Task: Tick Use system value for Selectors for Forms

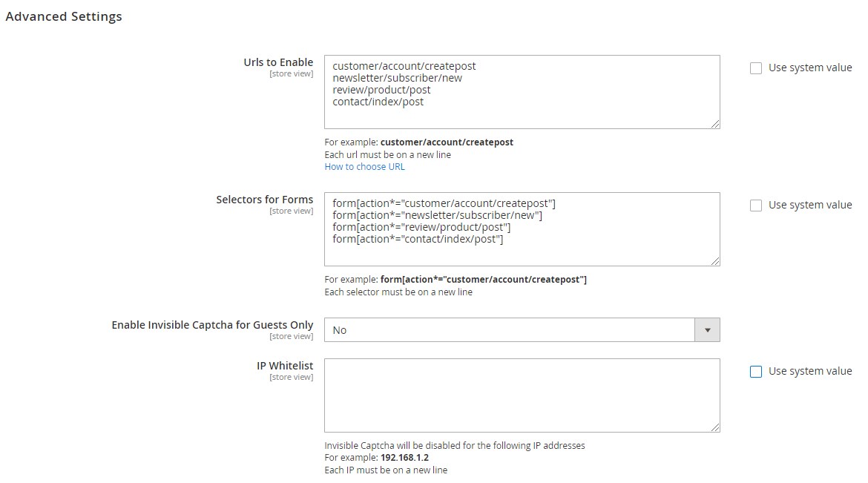Action: [x=756, y=206]
